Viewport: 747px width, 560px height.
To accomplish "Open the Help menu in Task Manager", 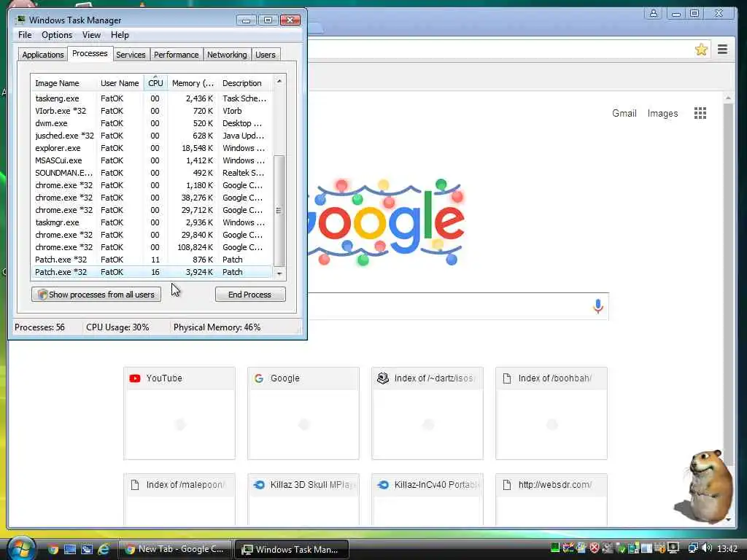I will click(120, 35).
